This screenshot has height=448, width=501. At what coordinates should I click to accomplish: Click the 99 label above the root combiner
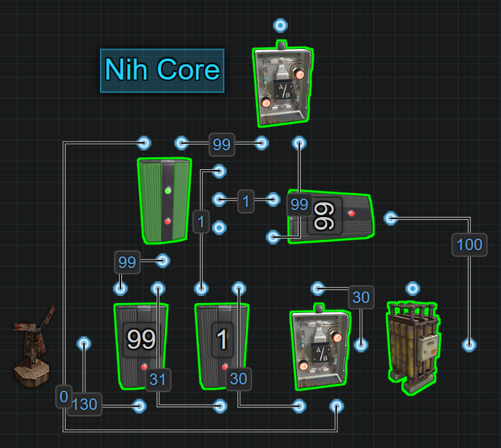pyautogui.click(x=222, y=144)
